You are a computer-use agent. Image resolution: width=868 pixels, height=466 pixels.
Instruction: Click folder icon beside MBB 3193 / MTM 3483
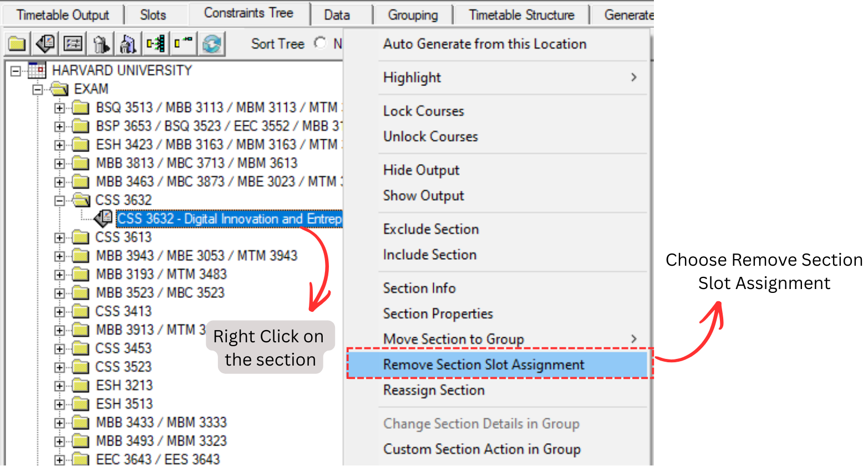click(x=81, y=274)
